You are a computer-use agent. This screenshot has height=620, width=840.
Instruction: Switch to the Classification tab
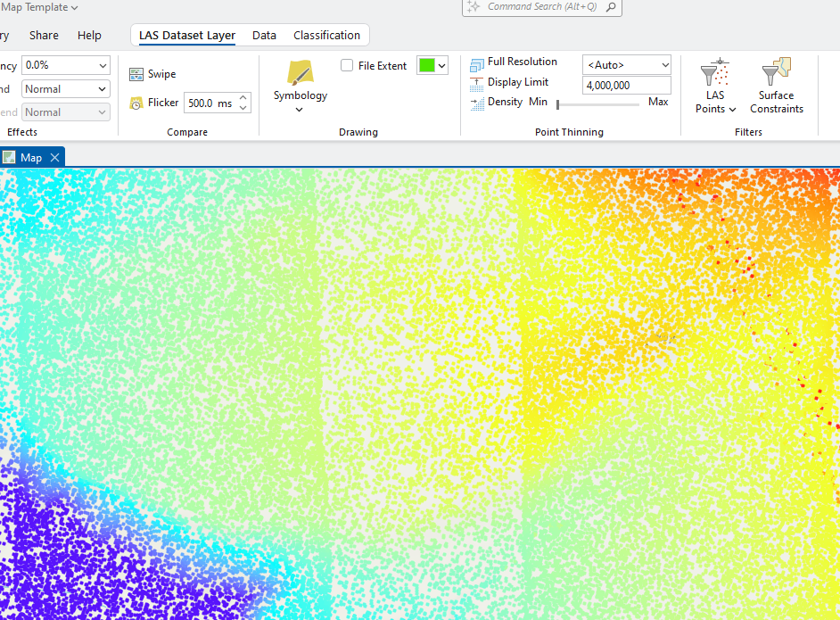[x=326, y=35]
